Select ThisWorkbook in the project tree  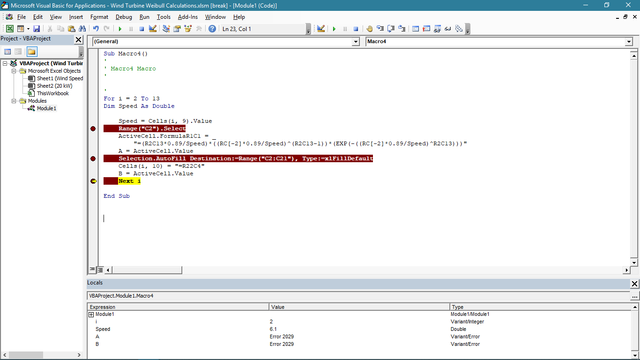(x=53, y=93)
